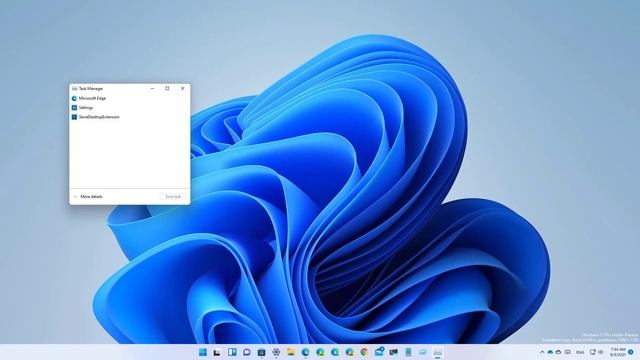Show hidden system tray icons

click(x=542, y=352)
